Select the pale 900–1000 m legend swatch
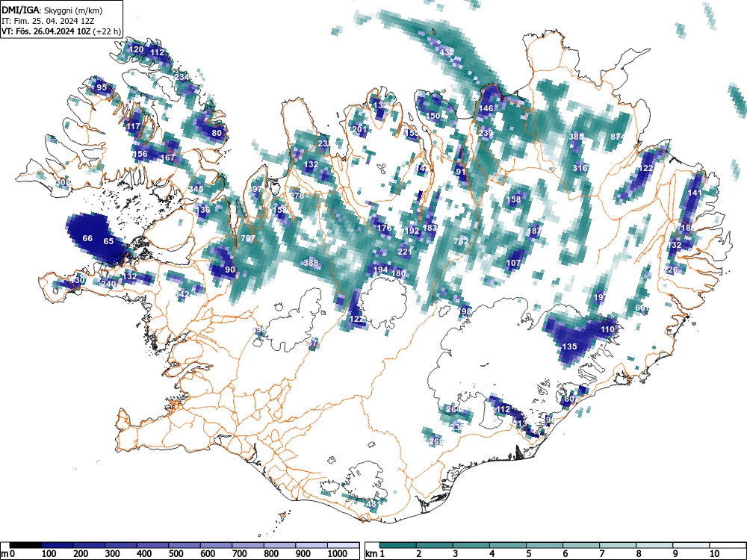The image size is (747, 560). [311, 545]
